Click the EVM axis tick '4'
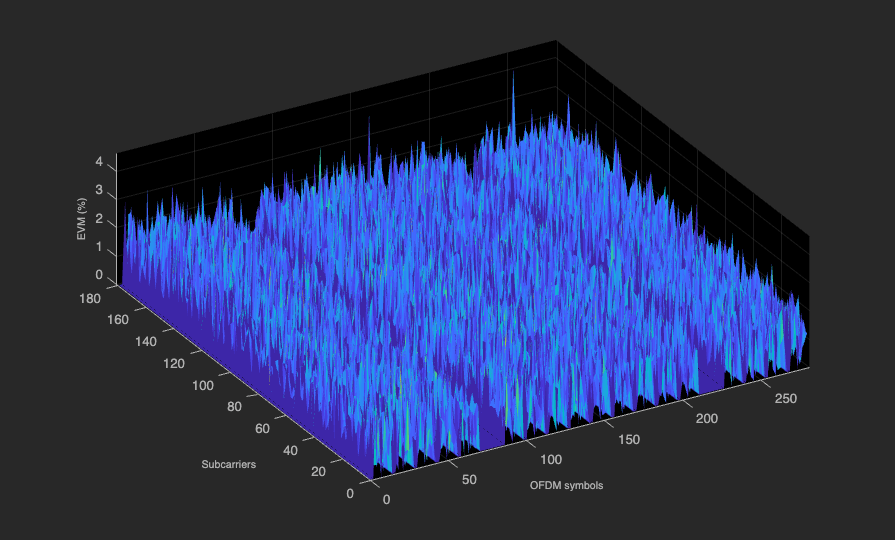This screenshot has height=540, width=895. click(99, 162)
